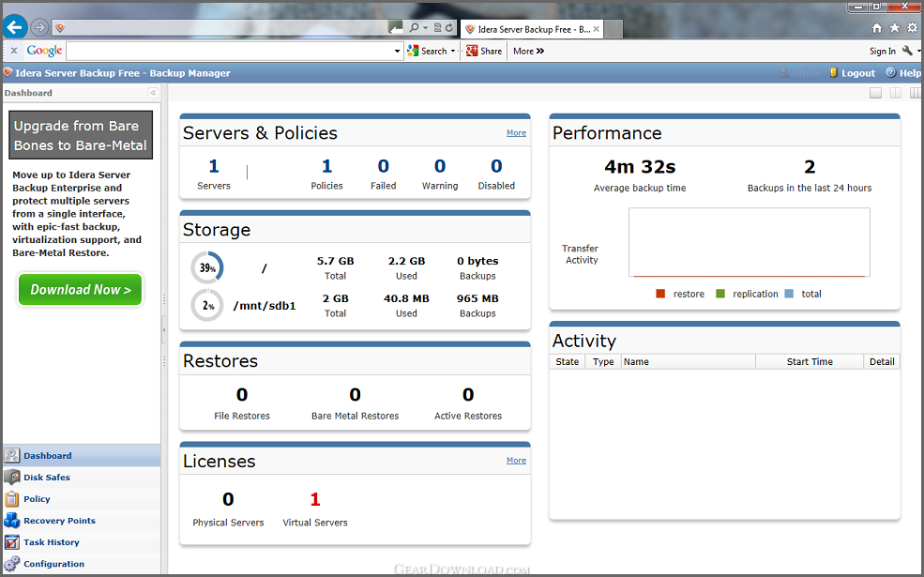Click the Google logo on the toolbar

(44, 51)
